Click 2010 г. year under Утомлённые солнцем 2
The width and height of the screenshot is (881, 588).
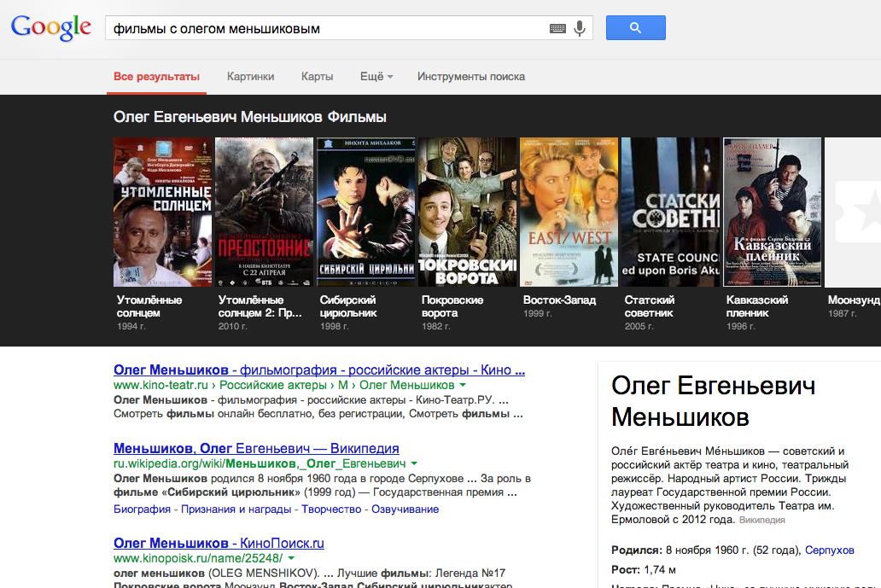232,326
